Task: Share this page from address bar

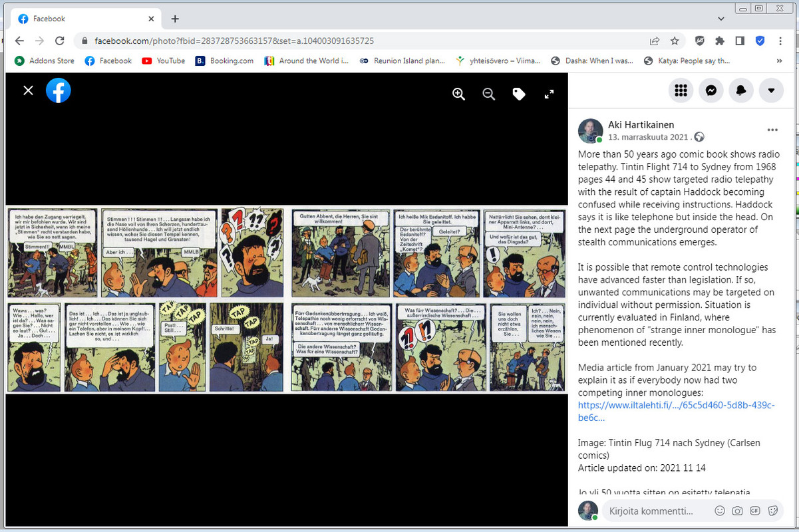Action: (655, 41)
